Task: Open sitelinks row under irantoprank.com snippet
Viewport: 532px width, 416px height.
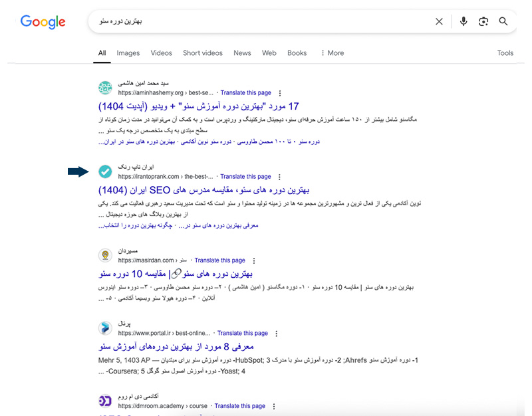Action: point(178,225)
